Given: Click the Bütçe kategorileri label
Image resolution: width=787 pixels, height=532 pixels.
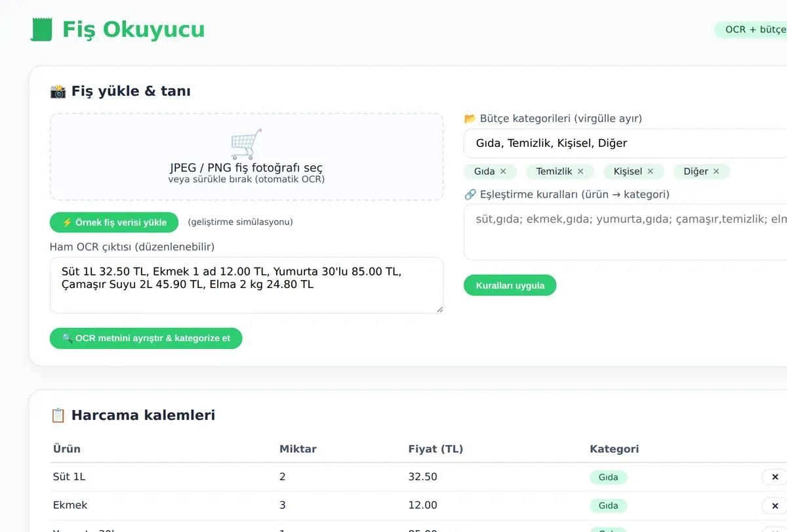Looking at the screenshot, I should coord(553,119).
